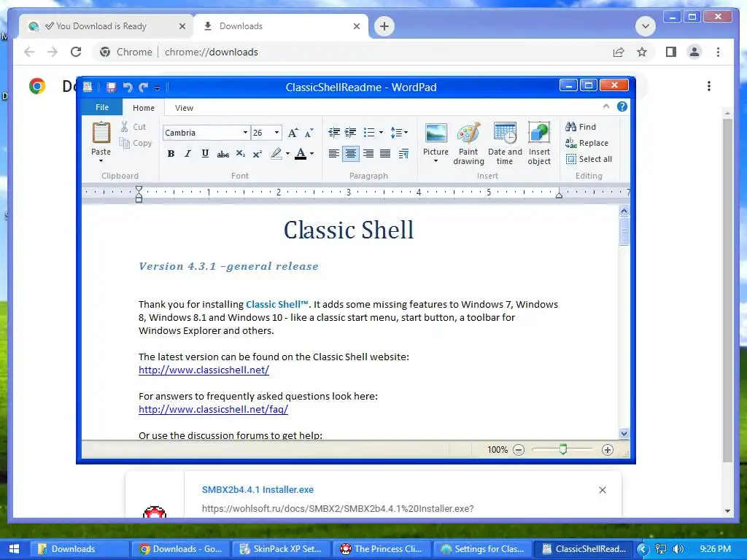Image resolution: width=747 pixels, height=560 pixels.
Task: Click Save icon in WordPad title bar
Action: click(111, 87)
